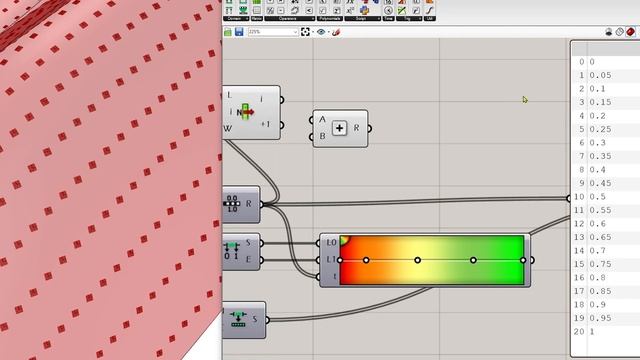Click the curved arrow icon in Operators group
The width and height of the screenshot is (640, 360).
tap(295, 10)
